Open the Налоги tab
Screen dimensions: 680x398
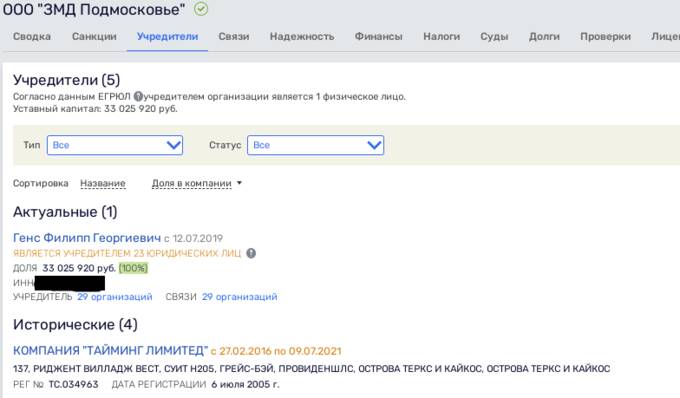pyautogui.click(x=441, y=36)
